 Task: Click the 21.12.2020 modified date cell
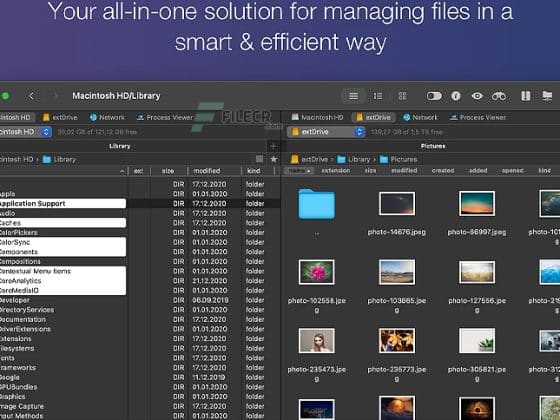[209, 281]
